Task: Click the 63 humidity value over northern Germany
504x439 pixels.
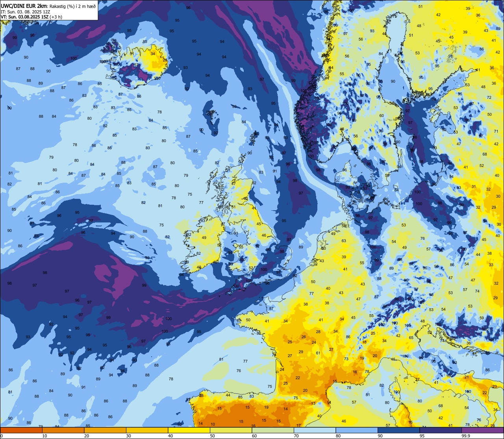Action: (344, 241)
